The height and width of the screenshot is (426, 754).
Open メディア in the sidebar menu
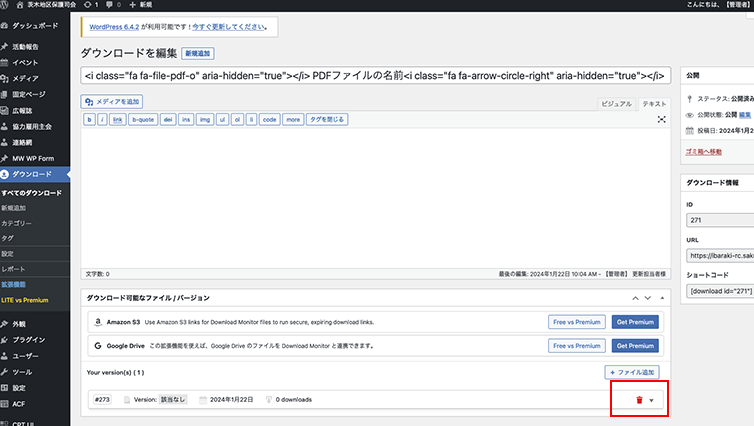tap(26, 78)
